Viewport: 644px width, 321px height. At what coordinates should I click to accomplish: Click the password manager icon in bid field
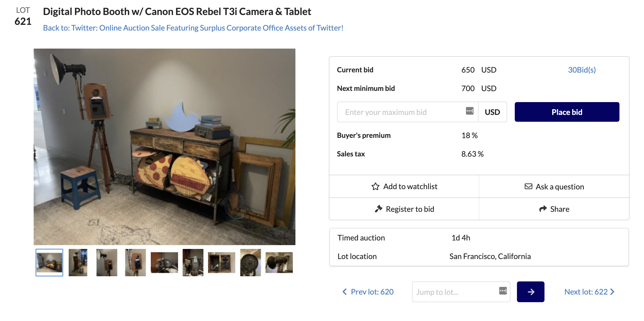pyautogui.click(x=470, y=111)
